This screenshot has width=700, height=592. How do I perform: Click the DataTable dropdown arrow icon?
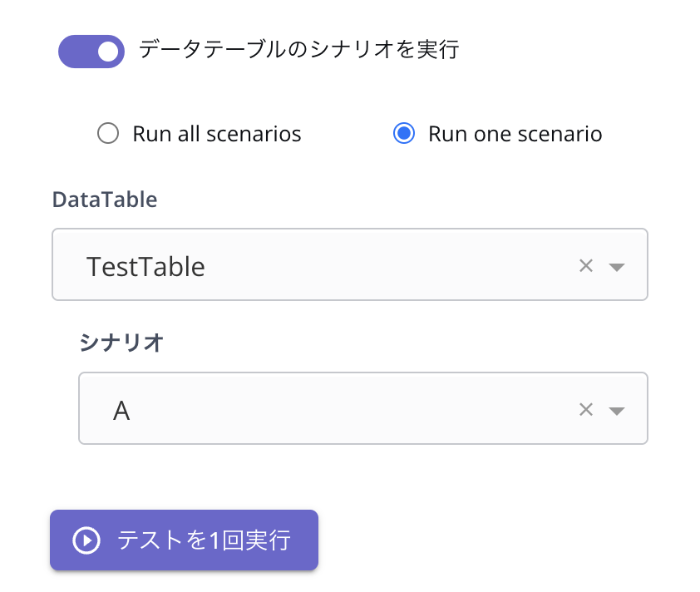tap(616, 267)
